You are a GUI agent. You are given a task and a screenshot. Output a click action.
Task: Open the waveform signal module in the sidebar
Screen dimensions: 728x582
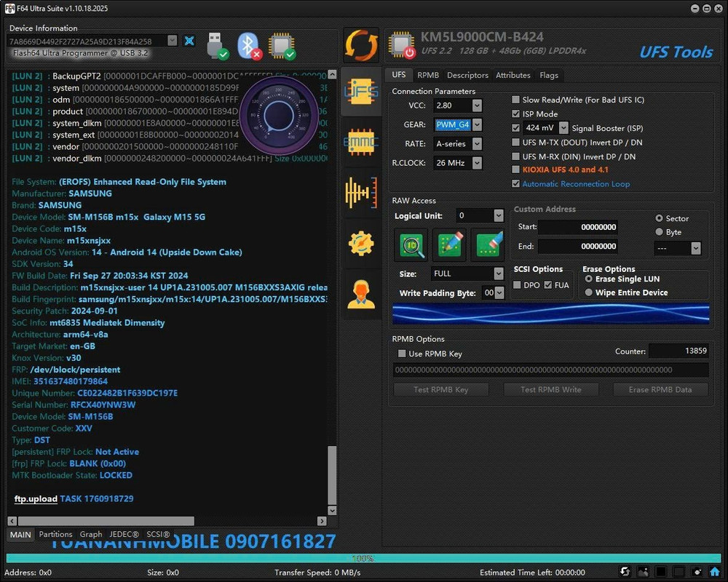pyautogui.click(x=361, y=192)
